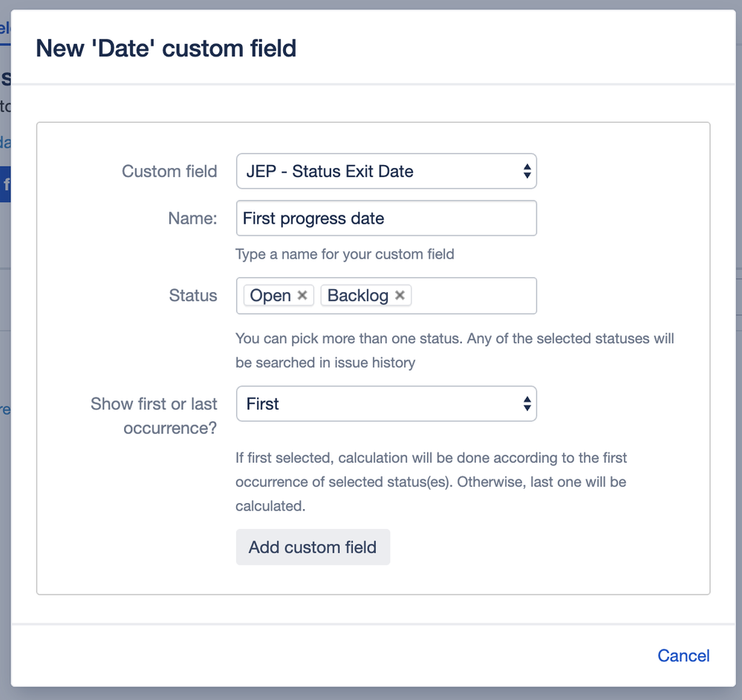742x700 pixels.
Task: Open the Custom field dropdown
Action: (x=386, y=172)
